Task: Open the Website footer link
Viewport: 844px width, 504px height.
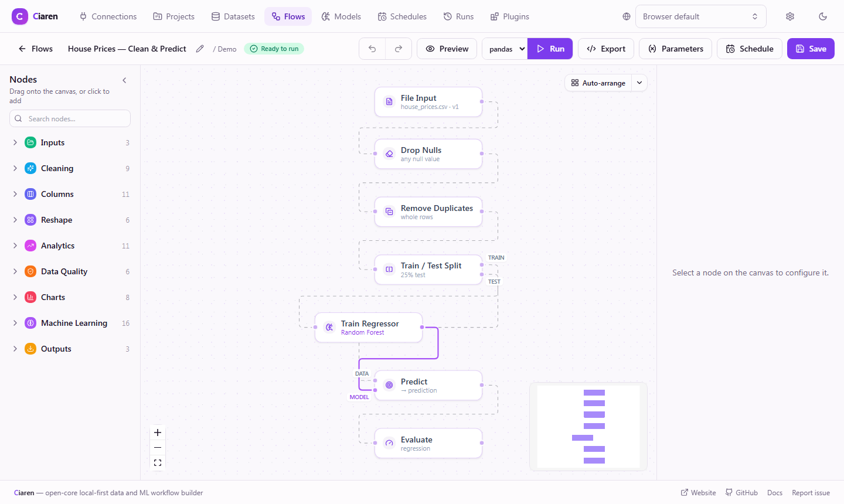Action: pos(698,493)
